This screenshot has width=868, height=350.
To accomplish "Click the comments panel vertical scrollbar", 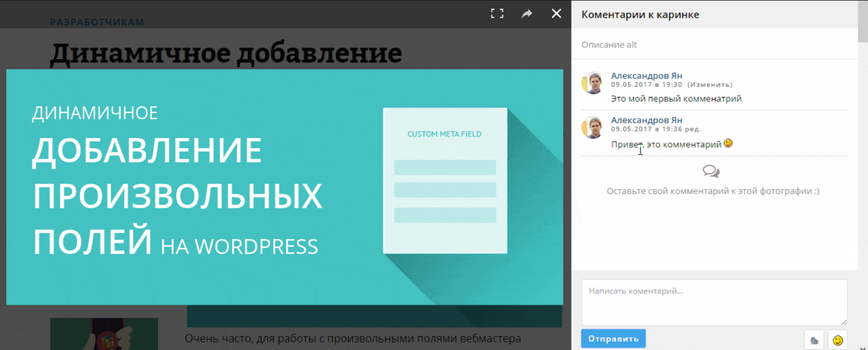I will click(863, 22).
